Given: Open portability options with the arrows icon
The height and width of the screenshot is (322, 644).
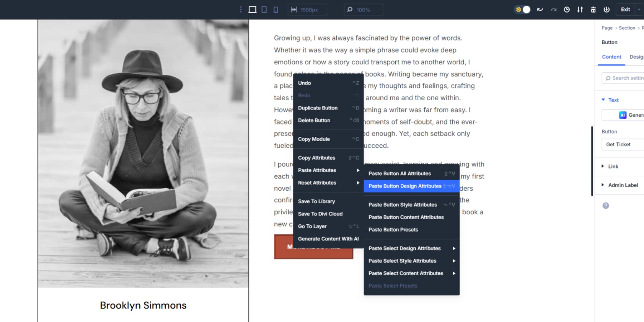Looking at the screenshot, I should tap(580, 10).
